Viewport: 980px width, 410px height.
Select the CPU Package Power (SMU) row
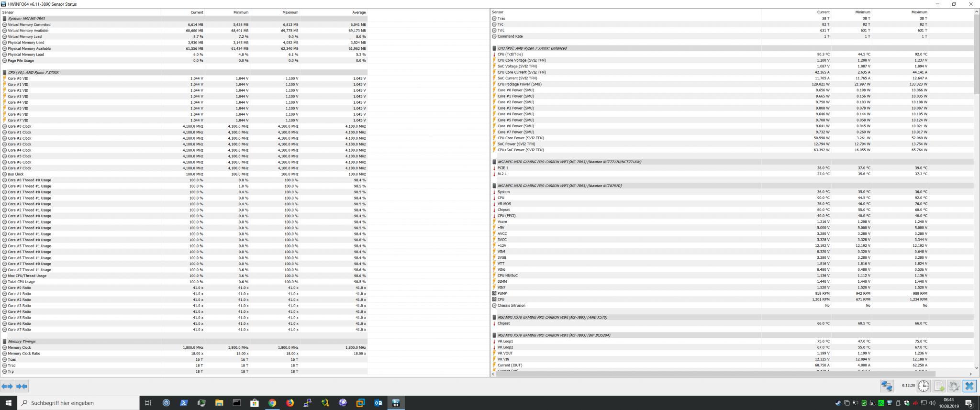[x=732, y=84]
